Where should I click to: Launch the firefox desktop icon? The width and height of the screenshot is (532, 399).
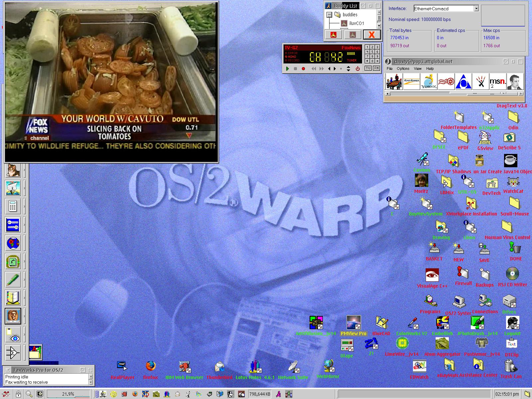(151, 366)
